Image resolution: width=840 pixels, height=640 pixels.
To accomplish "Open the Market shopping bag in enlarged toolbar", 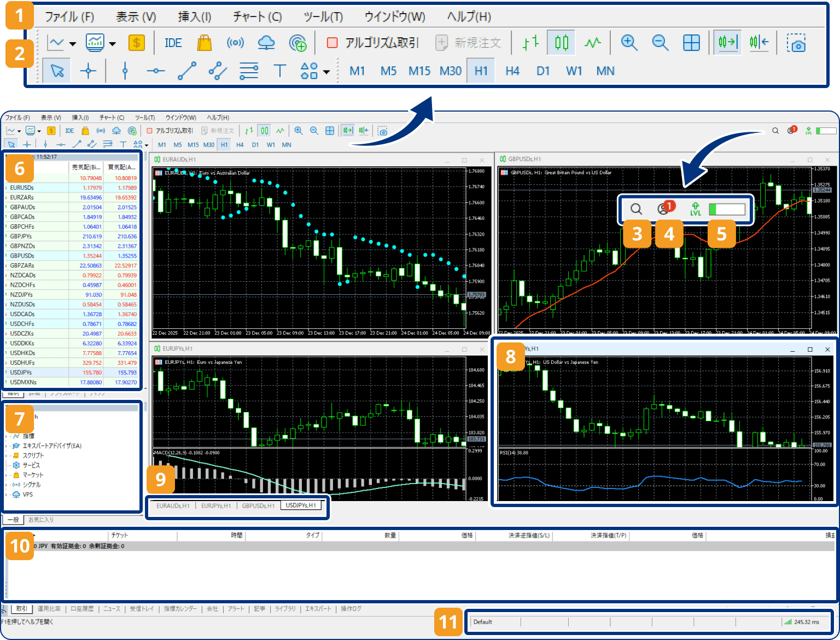I will coord(205,43).
